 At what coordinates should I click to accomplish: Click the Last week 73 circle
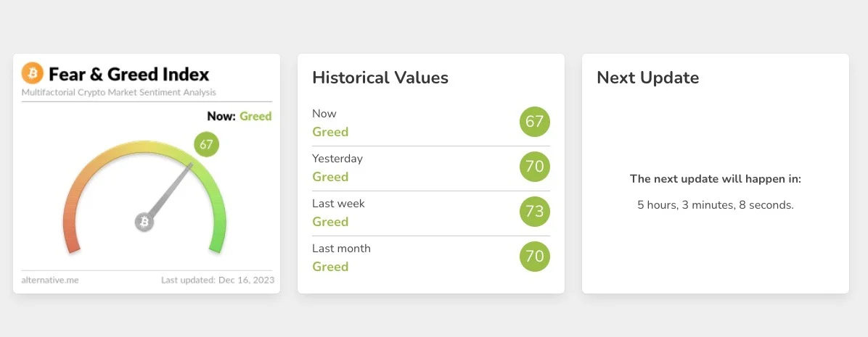coord(535,212)
